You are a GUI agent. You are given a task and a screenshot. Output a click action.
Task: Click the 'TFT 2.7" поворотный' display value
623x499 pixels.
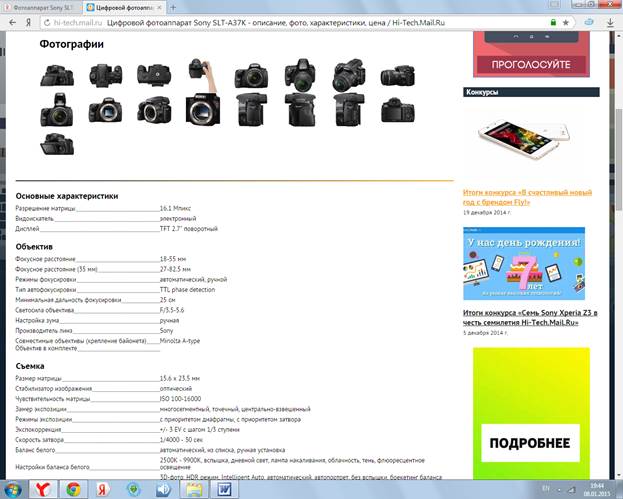pyautogui.click(x=189, y=229)
